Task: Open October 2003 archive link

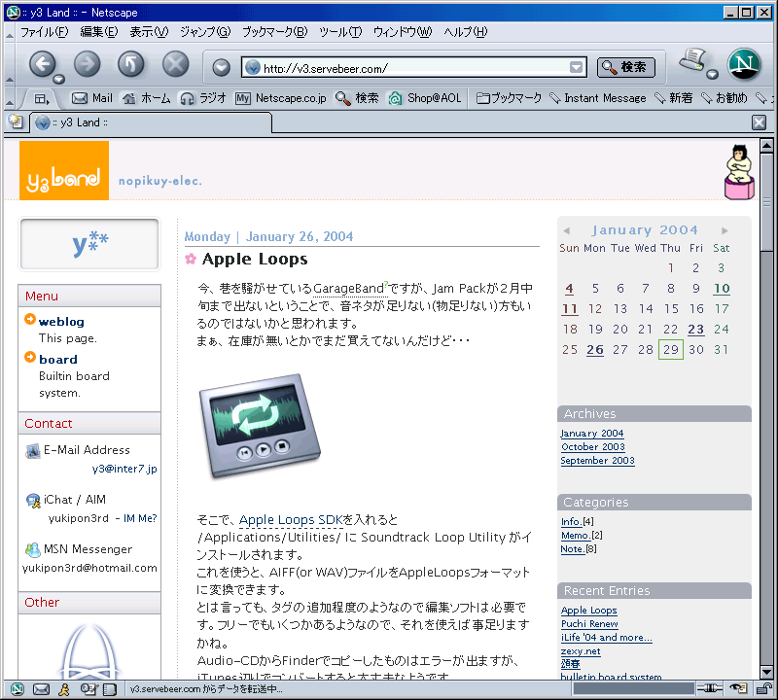Action: coord(593,447)
